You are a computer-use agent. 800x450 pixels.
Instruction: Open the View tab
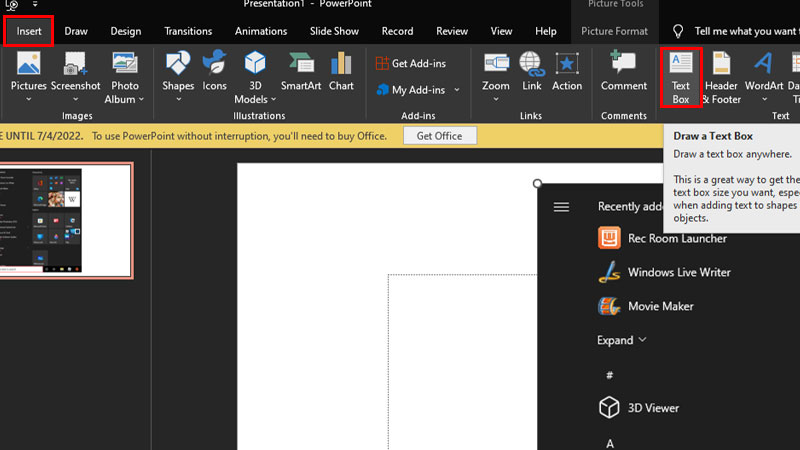pos(501,31)
